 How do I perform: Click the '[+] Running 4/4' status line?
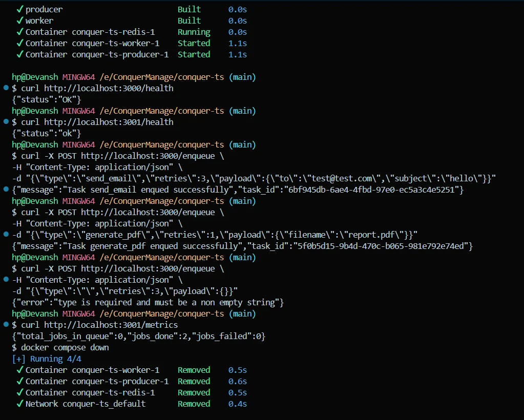[47, 359]
